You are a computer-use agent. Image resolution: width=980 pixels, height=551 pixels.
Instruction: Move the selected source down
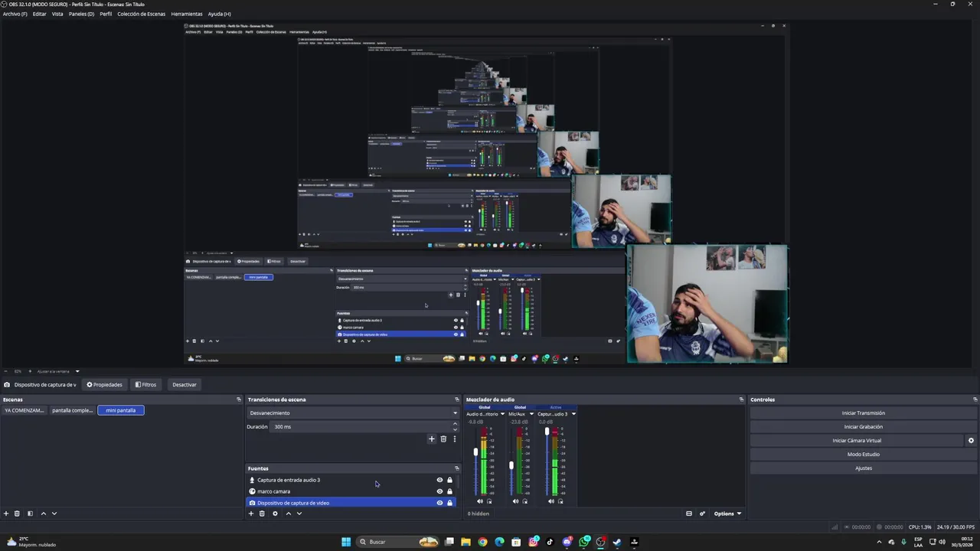(299, 514)
